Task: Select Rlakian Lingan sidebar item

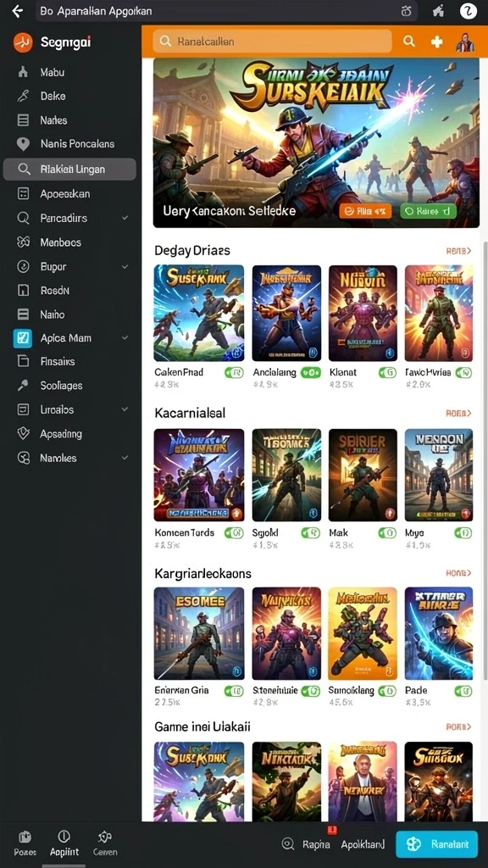Action: coord(69,170)
